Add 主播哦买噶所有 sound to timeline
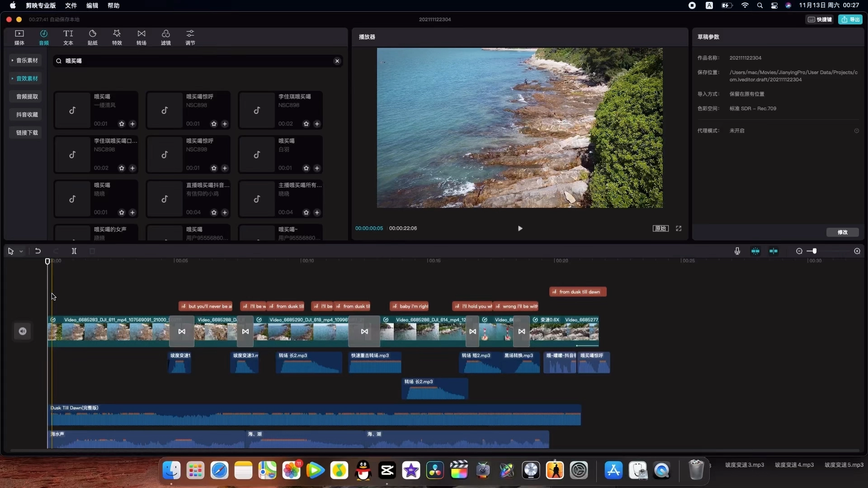This screenshot has height=488, width=868. point(317,212)
